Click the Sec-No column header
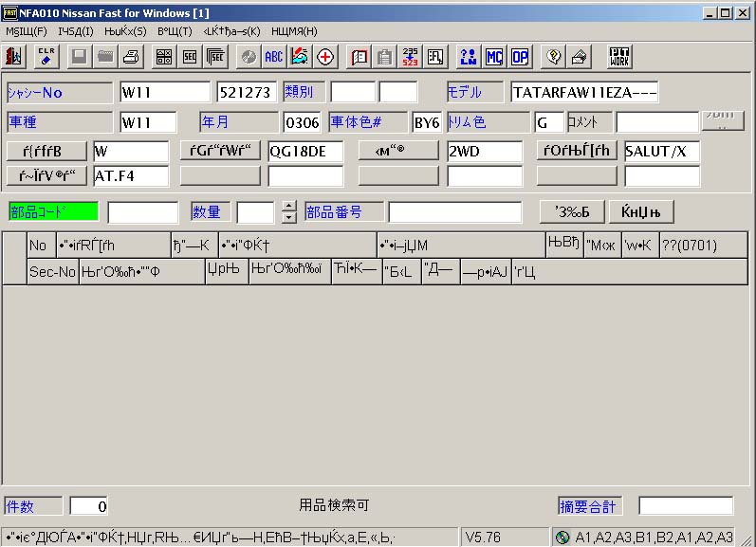Screen dimensions: 756x547 tap(52, 272)
